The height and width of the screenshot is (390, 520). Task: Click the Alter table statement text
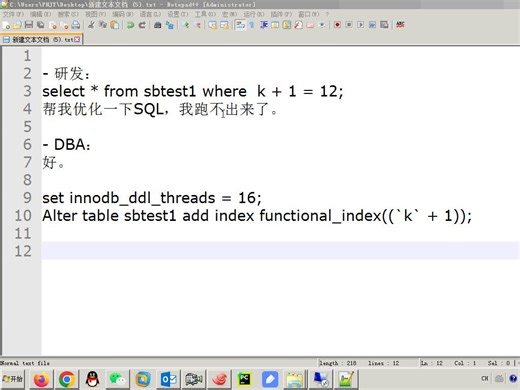tap(257, 216)
